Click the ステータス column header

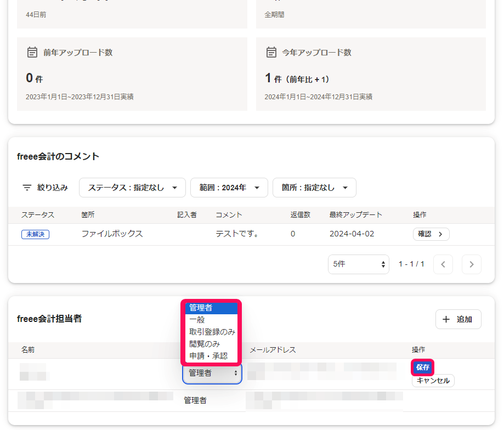coord(38,214)
